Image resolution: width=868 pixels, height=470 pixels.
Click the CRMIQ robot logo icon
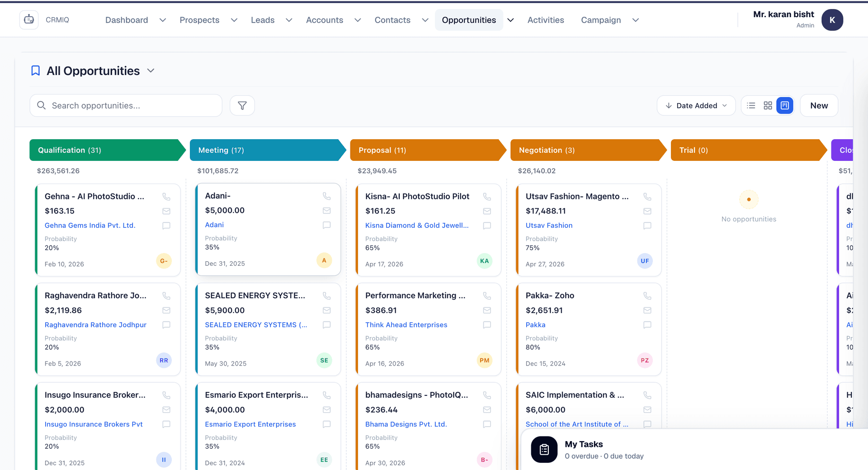(29, 20)
